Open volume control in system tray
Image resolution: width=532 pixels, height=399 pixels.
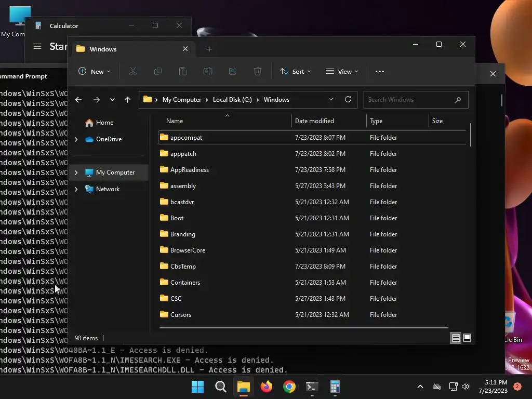(x=465, y=387)
